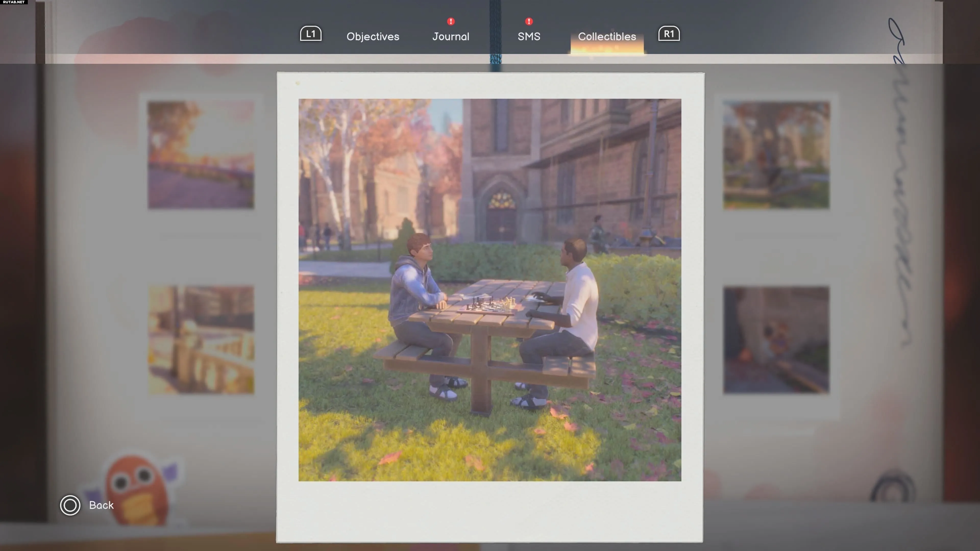
Task: Click the Back label
Action: coord(101,505)
